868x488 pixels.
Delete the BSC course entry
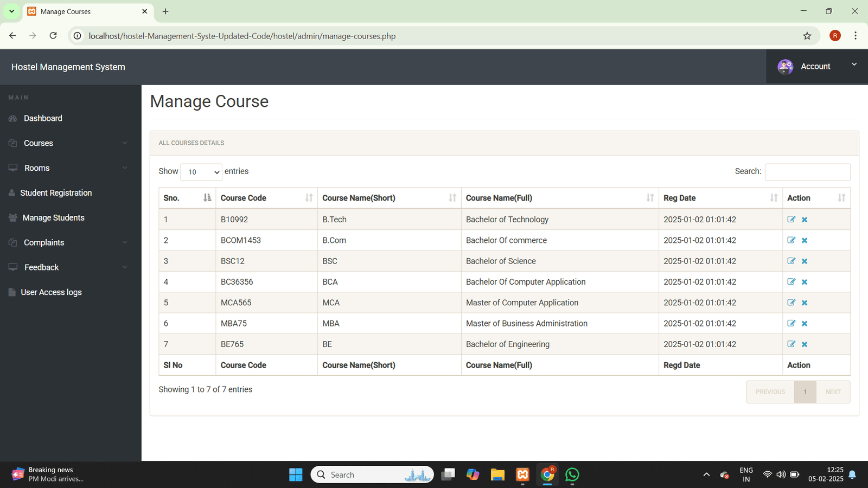click(805, 261)
